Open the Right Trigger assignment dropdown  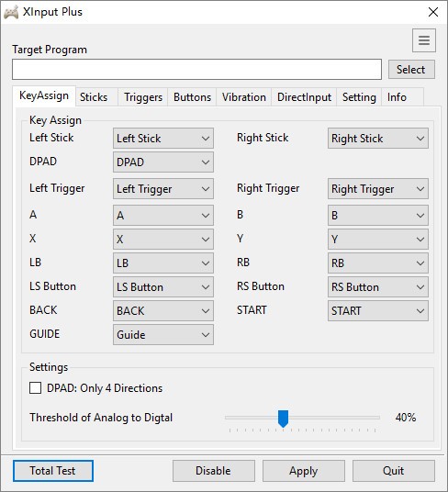(377, 189)
